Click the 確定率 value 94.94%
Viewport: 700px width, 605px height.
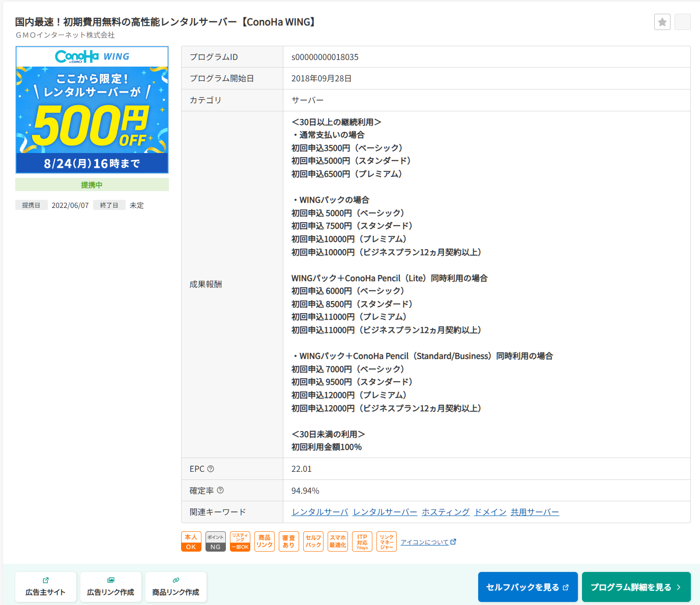(x=305, y=491)
